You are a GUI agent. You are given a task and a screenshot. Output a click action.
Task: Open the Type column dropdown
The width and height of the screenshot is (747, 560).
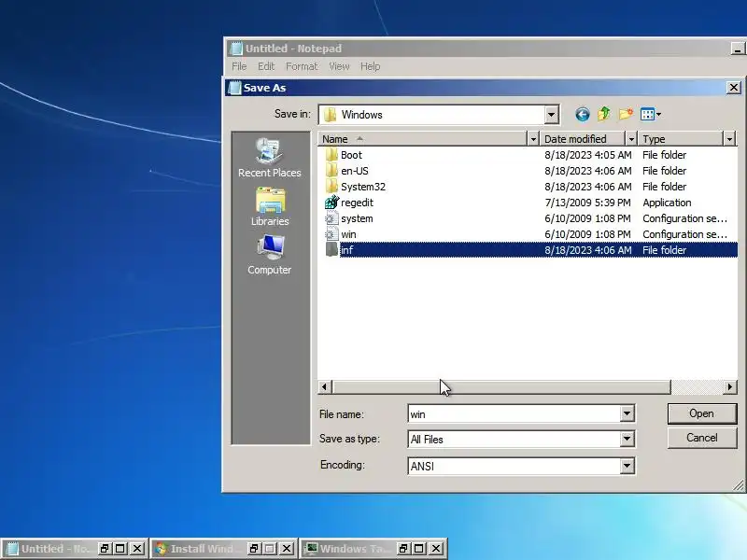click(729, 139)
